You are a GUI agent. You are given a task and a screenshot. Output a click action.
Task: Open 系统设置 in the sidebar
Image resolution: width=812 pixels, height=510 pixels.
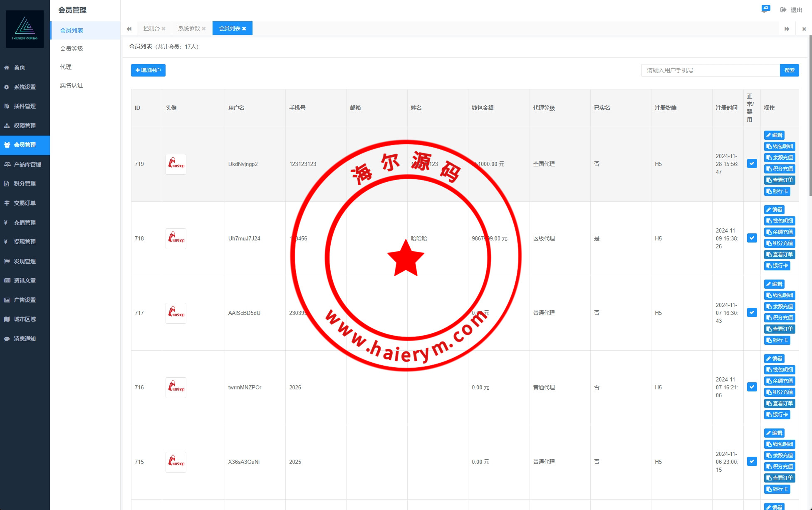(x=25, y=87)
